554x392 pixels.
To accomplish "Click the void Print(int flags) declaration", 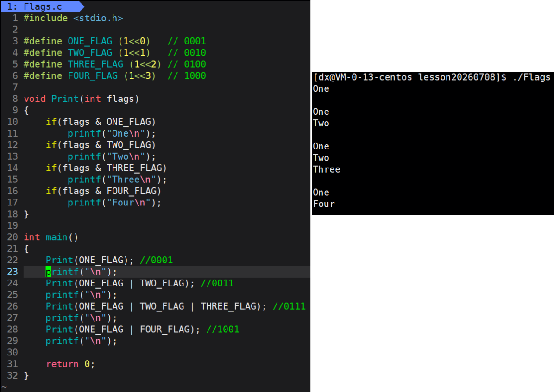I will [81, 99].
